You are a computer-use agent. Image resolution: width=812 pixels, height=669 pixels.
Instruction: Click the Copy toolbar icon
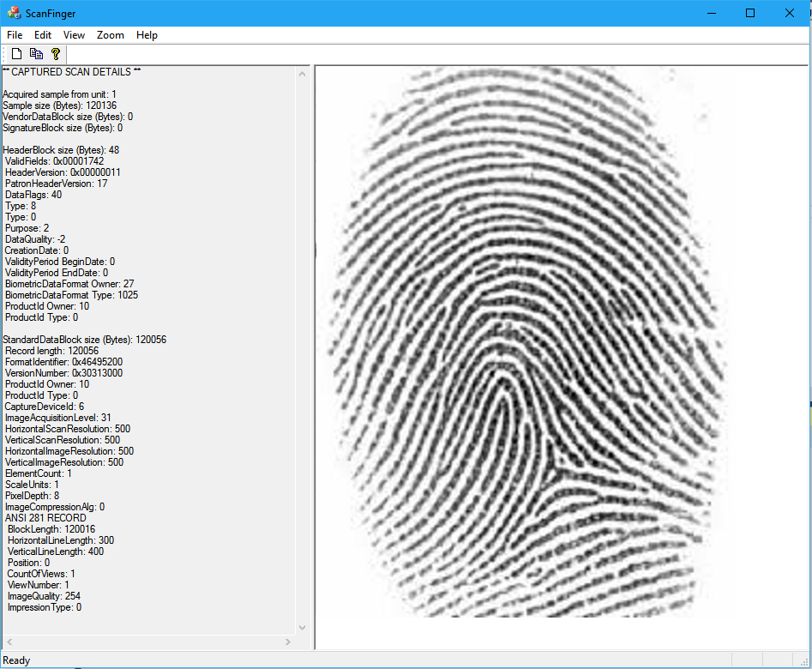coord(36,54)
